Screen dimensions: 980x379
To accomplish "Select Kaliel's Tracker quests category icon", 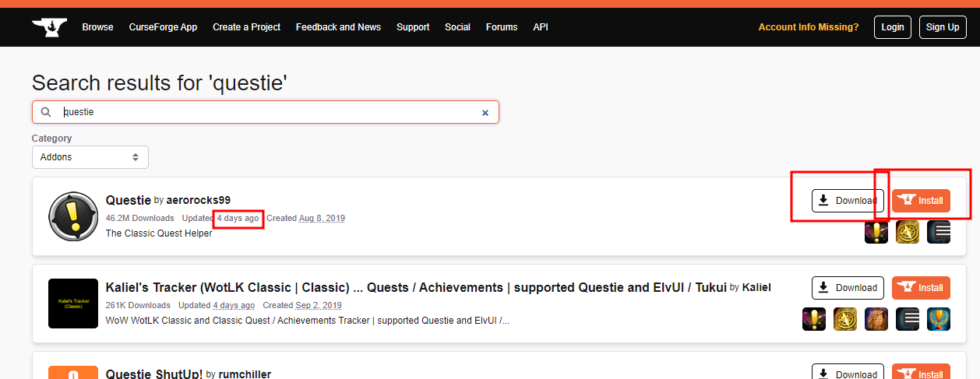I will point(814,319).
